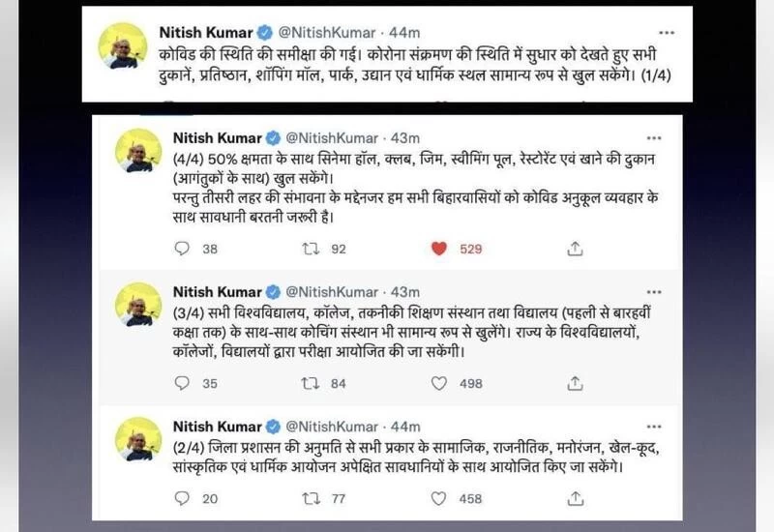The image size is (774, 532).
Task: Share the (3/4) universities tweet
Action: click(x=575, y=384)
